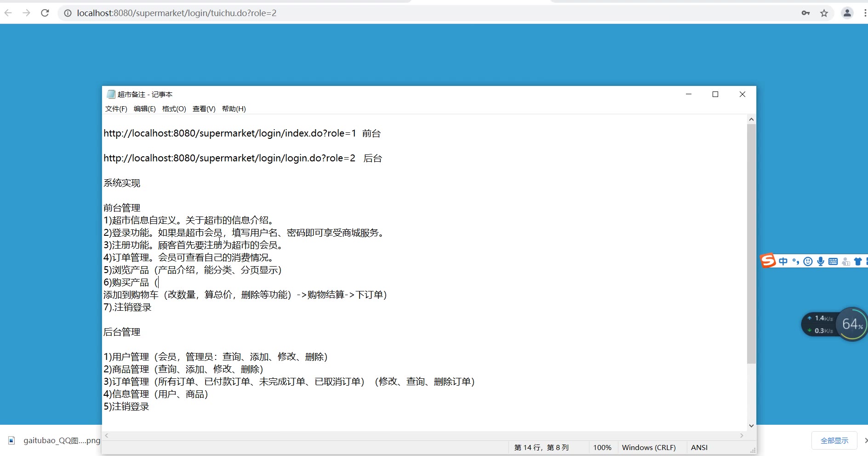Click the line 7).注销登录
868x456 pixels.
click(x=127, y=307)
